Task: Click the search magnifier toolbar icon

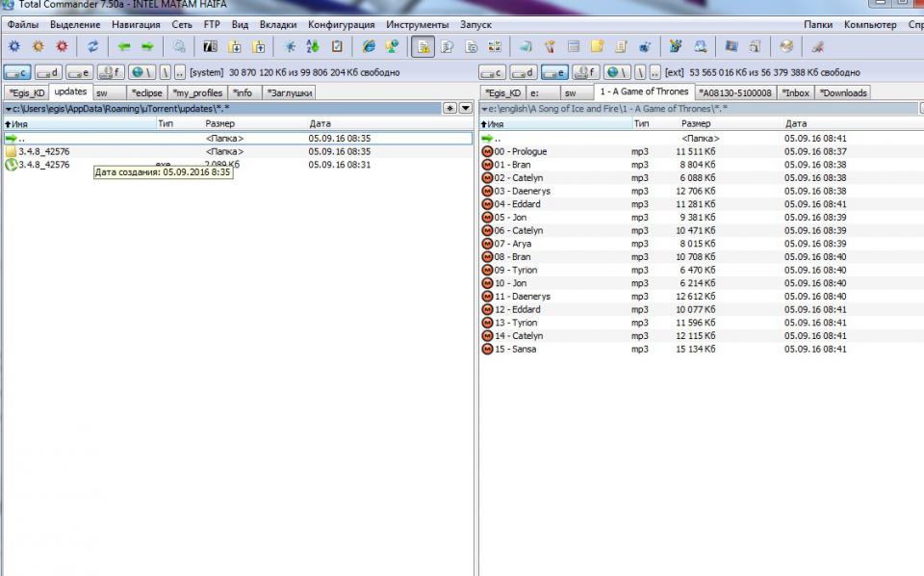Action: point(179,46)
